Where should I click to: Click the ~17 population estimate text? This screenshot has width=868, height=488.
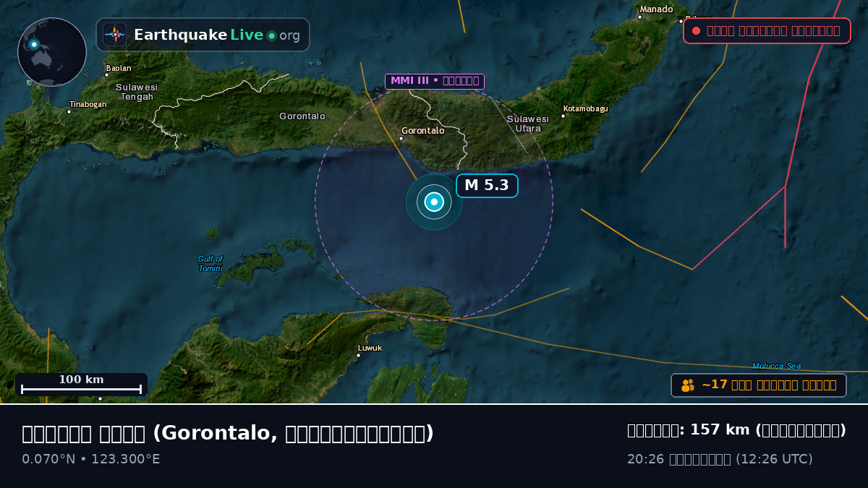[769, 385]
